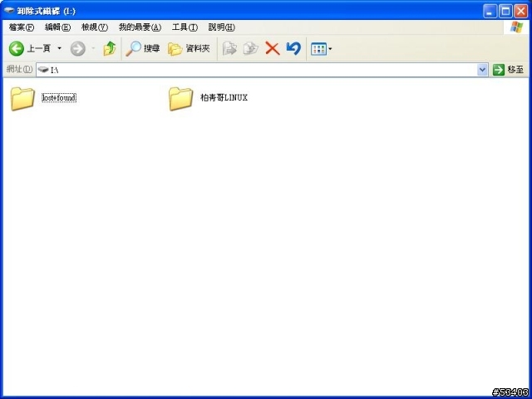Click the 移至 Go button
This screenshot has height=399, width=532.
click(x=508, y=70)
